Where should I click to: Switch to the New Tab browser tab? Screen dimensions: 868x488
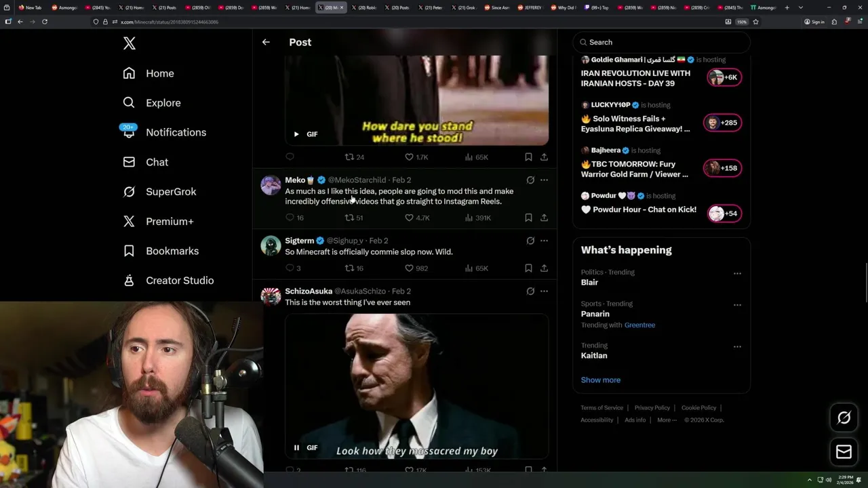click(31, 7)
